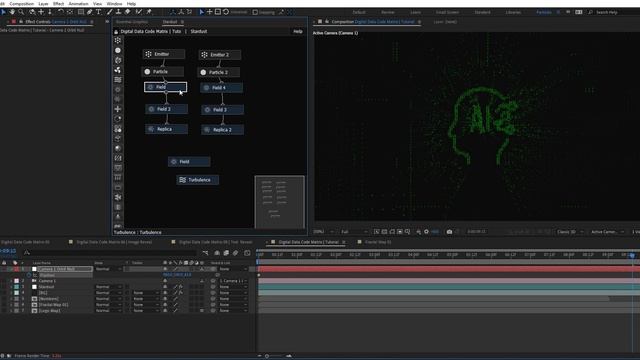Click the node graph minimap thumbnail
This screenshot has height=360, width=640.
pyautogui.click(x=280, y=202)
